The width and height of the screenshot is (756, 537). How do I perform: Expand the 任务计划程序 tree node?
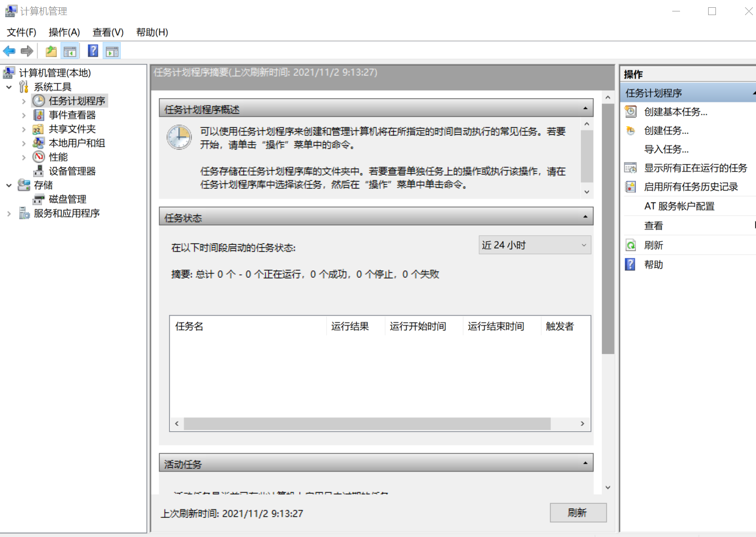tap(23, 101)
